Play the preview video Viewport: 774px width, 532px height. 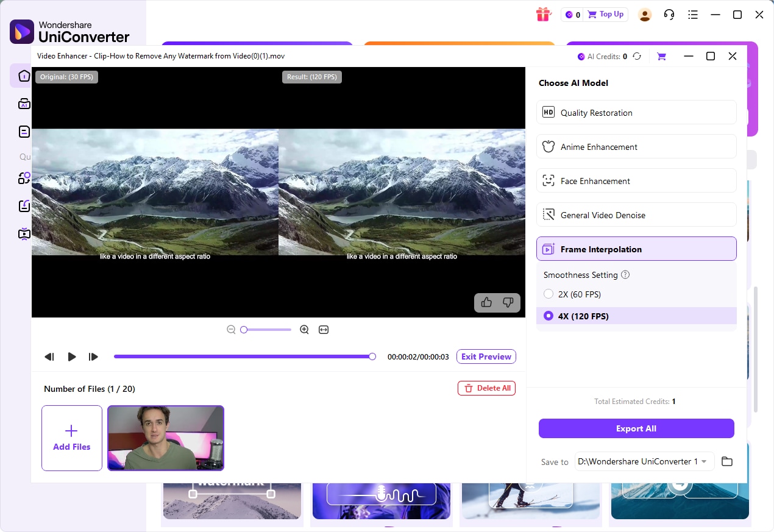click(71, 357)
